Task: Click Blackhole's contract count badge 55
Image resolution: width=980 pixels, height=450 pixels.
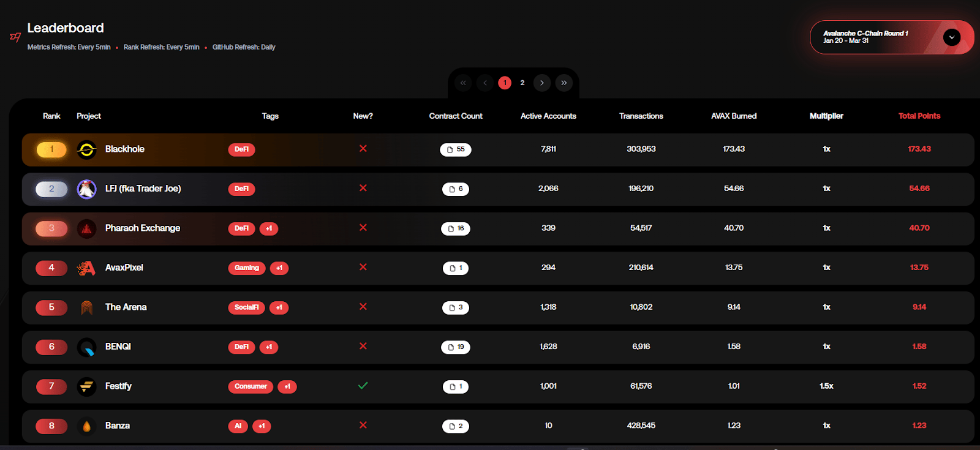Action: pos(456,149)
